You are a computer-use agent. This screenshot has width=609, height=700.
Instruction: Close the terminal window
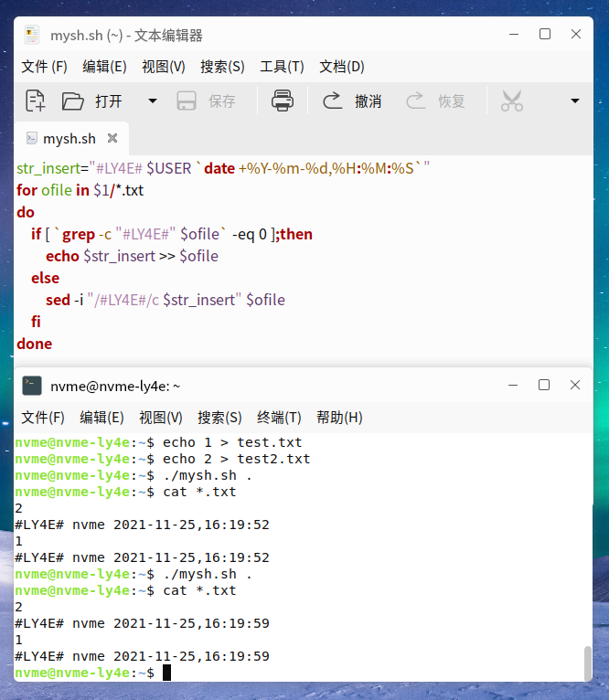(575, 385)
